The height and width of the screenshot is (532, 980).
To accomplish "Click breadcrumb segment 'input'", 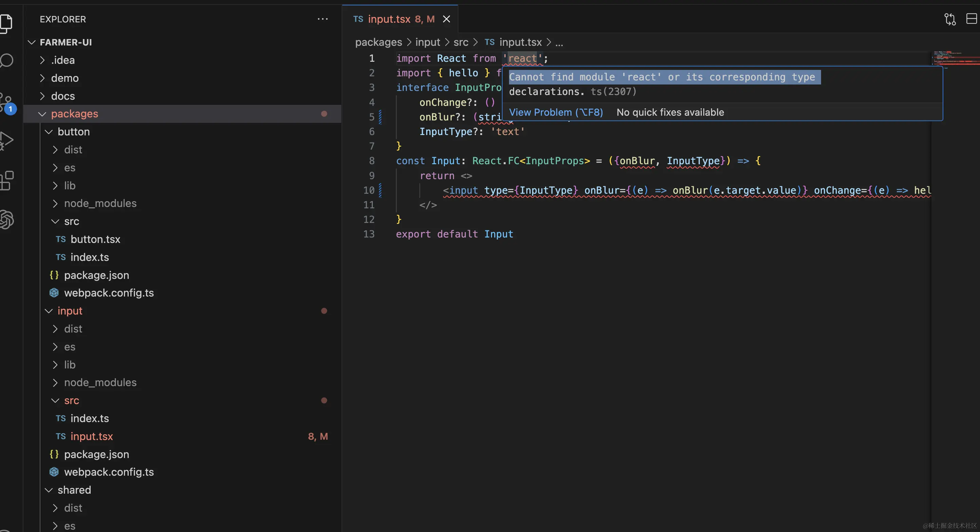I will (428, 42).
